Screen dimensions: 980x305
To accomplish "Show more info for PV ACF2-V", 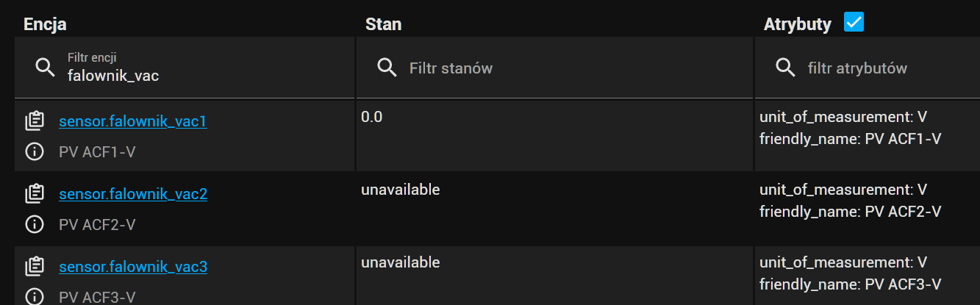I will (x=34, y=224).
